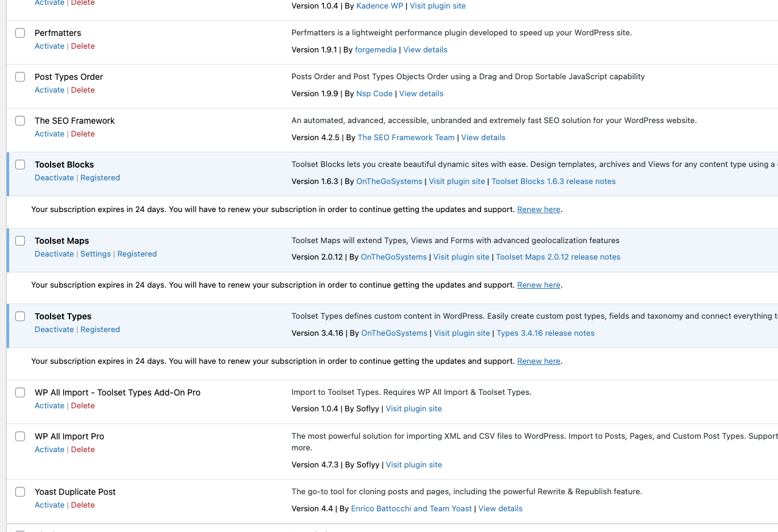The height and width of the screenshot is (532, 778).
Task: Click Renew here below Toolset Blocks
Action: click(x=538, y=210)
